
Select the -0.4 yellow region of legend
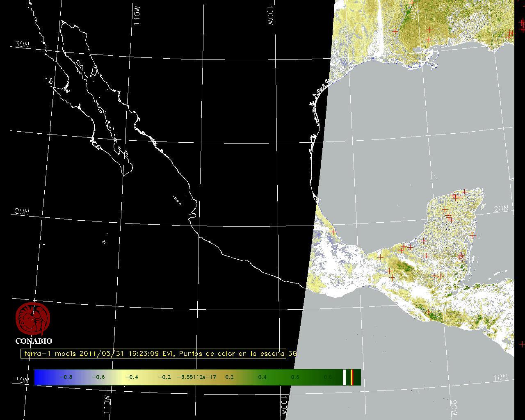(x=131, y=377)
